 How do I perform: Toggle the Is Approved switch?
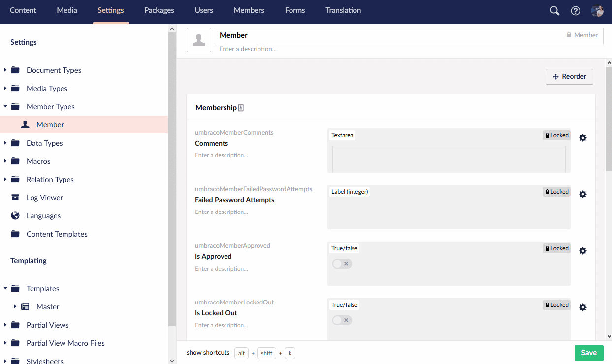(x=342, y=264)
